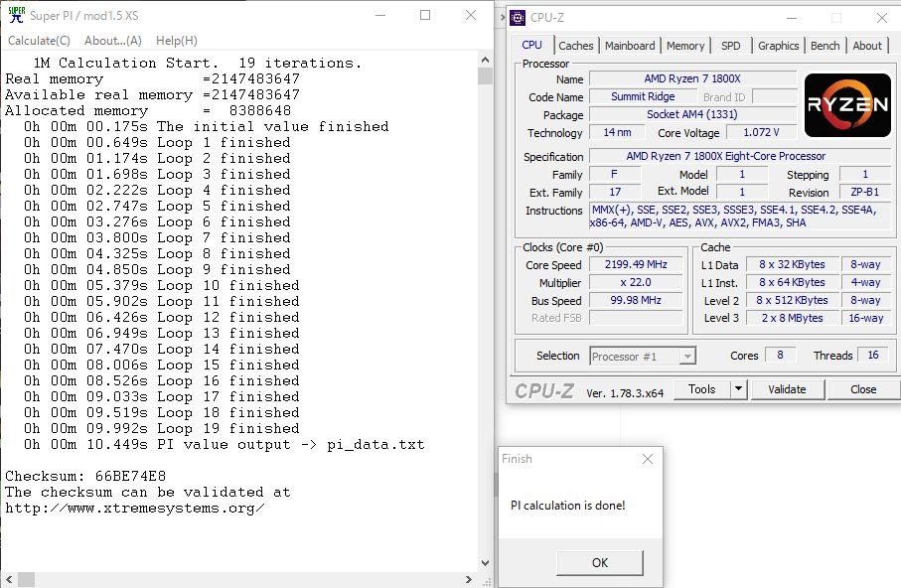Click the Level 2 value 8 x 512 KBytes

coord(793,300)
